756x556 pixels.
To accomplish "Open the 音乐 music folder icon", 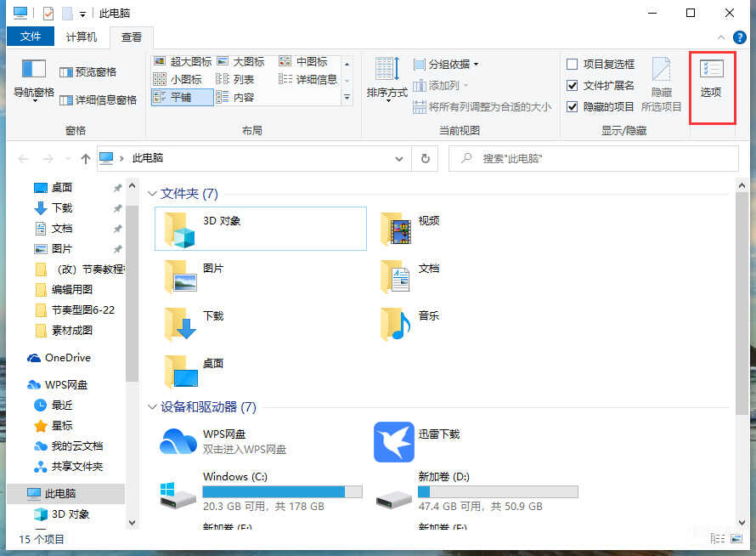I will 396,324.
